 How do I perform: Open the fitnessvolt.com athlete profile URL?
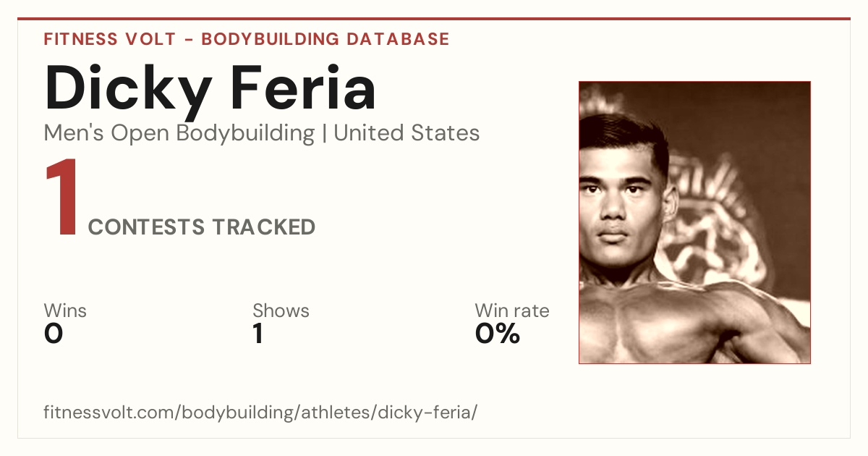(x=261, y=413)
